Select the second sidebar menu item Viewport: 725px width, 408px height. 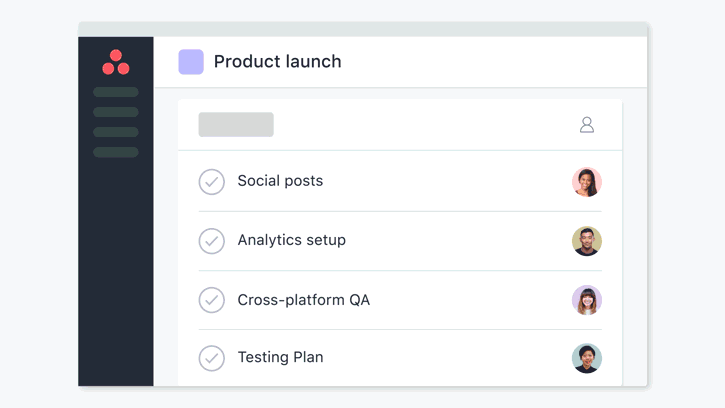coord(116,112)
